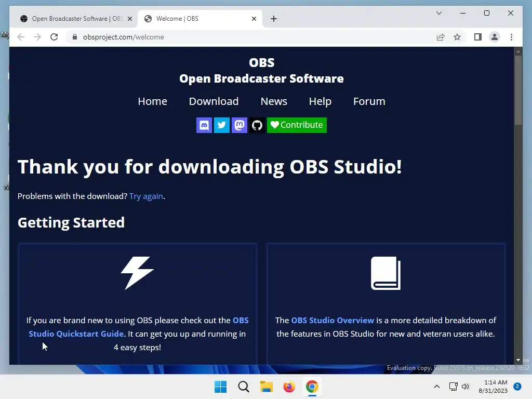Open the Download nav item
Screen dimensions: 532x399
click(214, 101)
